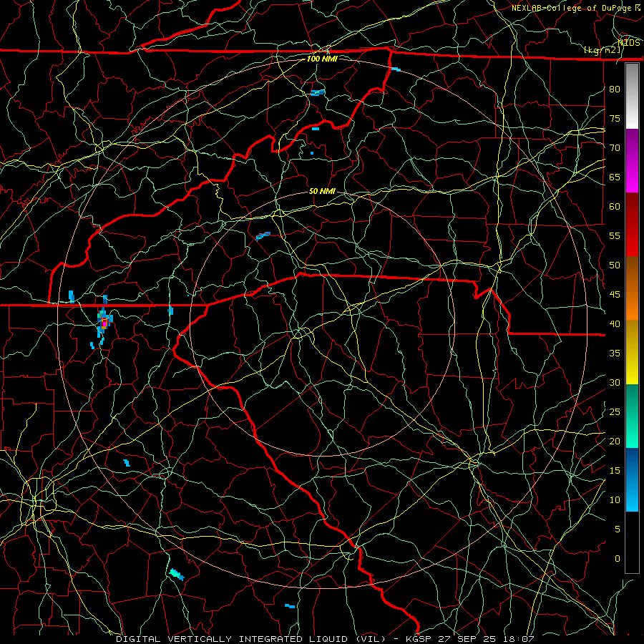Click the magenta-purple segment of the color bar
644x644 pixels.
632,160
